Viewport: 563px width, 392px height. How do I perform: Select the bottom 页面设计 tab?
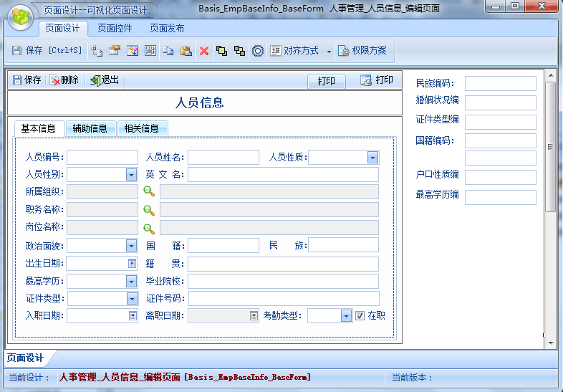tap(25, 358)
